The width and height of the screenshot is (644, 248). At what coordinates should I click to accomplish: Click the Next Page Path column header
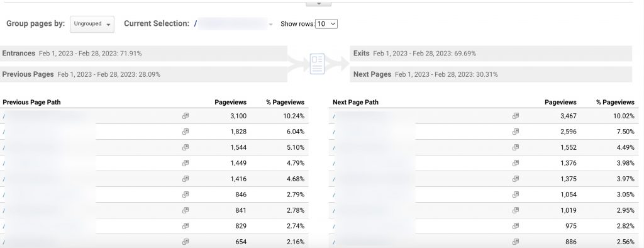355,102
